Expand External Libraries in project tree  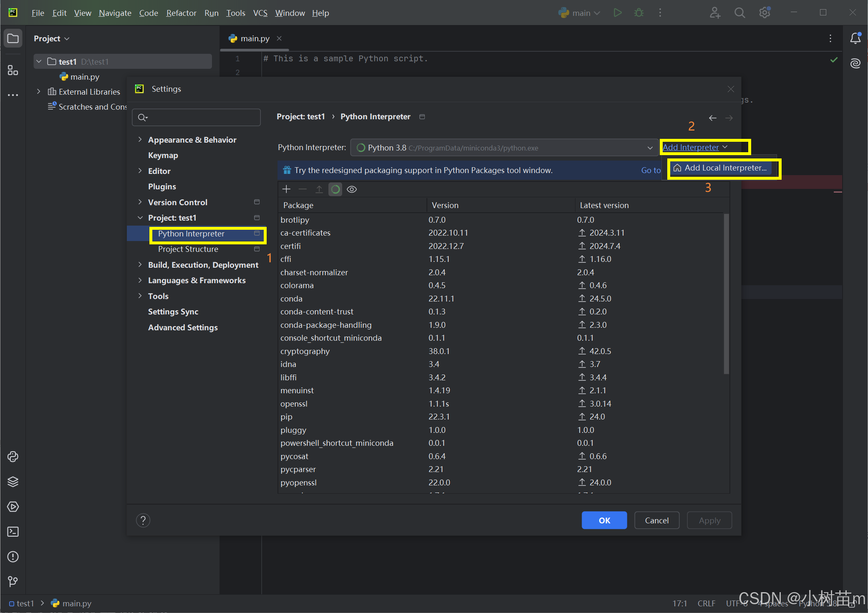click(x=39, y=92)
